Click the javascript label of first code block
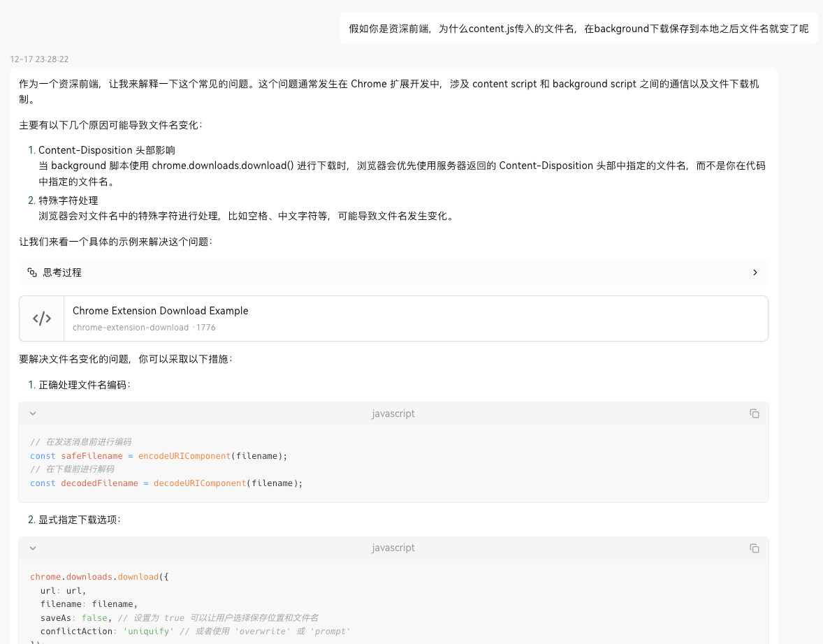Viewport: 823px width, 644px height. [x=393, y=414]
